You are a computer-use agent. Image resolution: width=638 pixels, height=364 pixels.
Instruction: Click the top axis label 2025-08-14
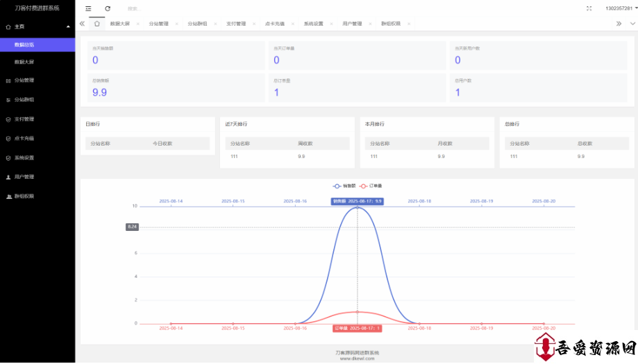point(171,202)
